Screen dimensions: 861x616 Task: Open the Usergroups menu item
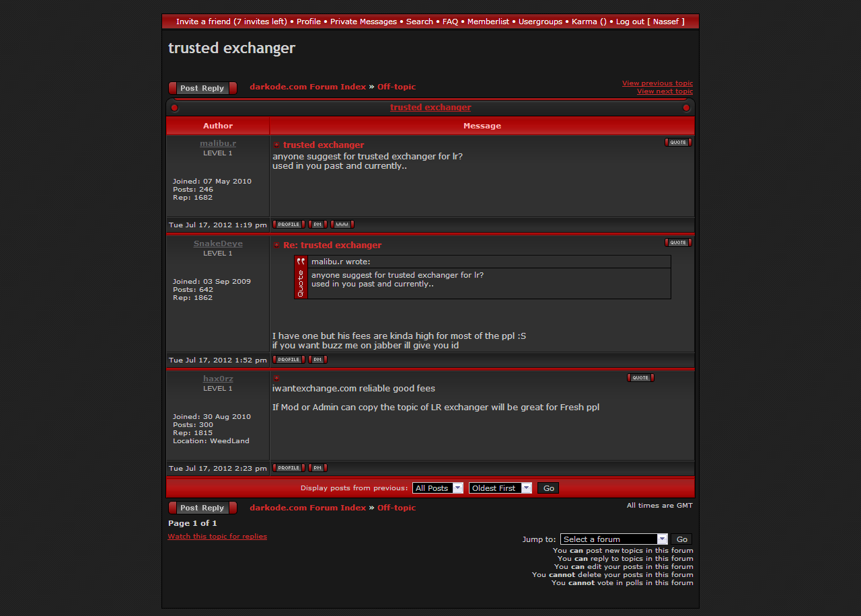540,22
